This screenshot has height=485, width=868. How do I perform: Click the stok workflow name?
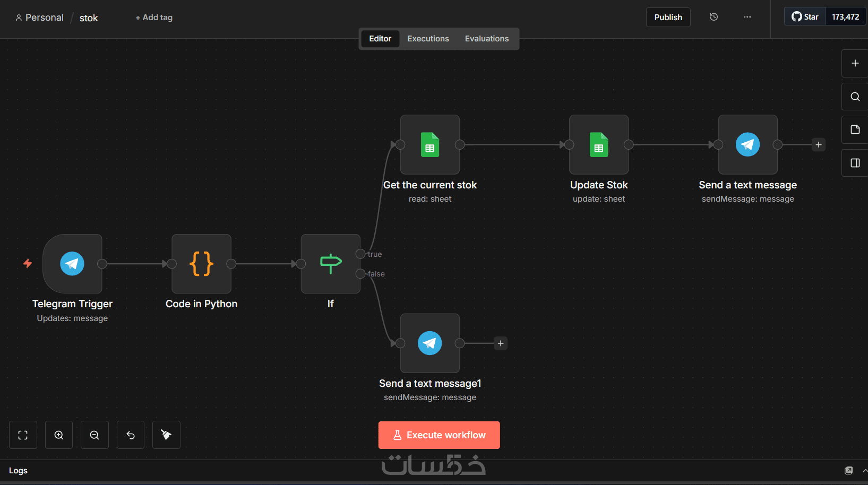click(x=89, y=18)
